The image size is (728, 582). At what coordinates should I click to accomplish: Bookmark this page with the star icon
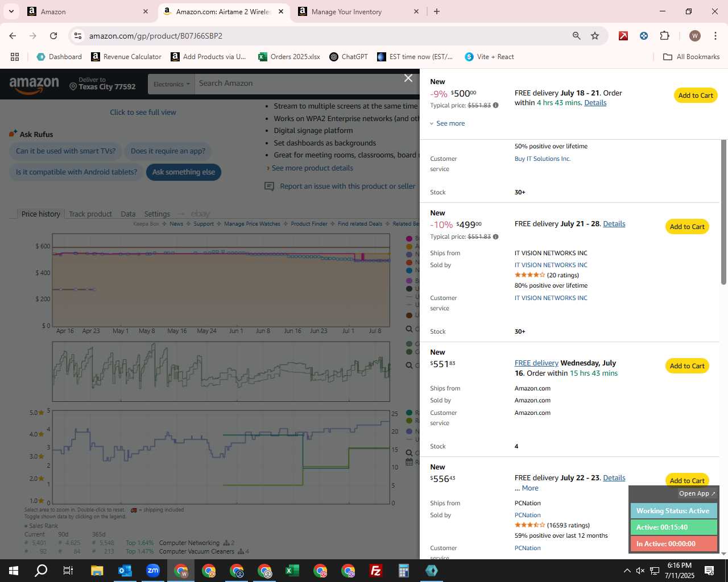tap(595, 36)
